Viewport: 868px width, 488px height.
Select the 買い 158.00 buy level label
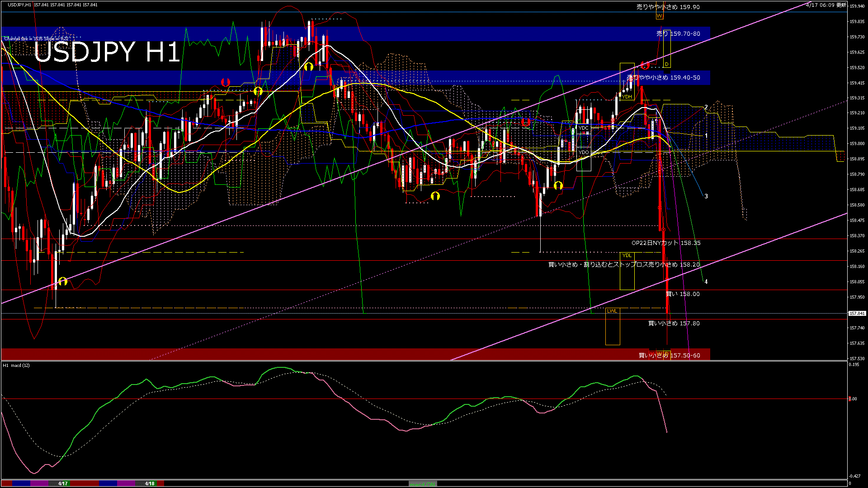(683, 294)
